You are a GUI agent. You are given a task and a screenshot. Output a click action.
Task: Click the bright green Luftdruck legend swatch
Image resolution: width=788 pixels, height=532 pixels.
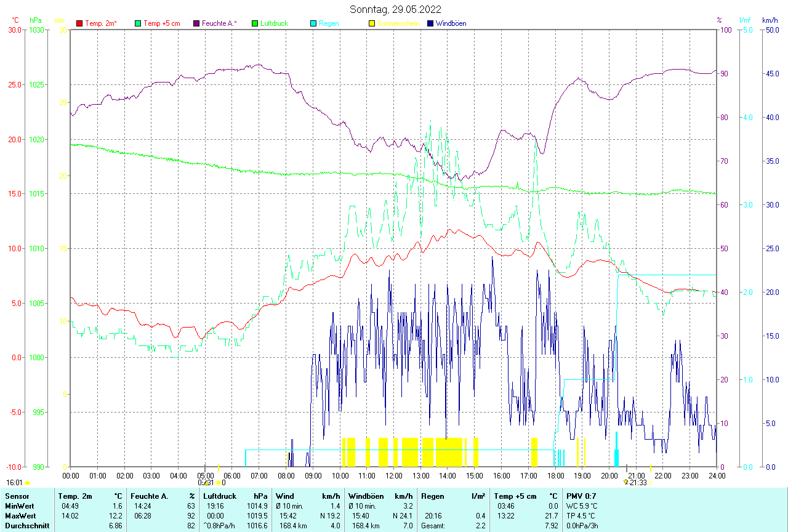point(255,23)
